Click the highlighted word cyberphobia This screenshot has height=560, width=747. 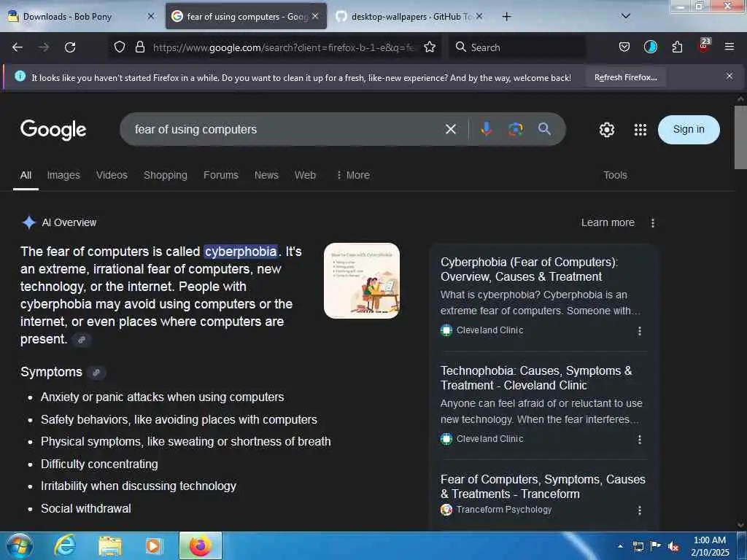coord(241,252)
